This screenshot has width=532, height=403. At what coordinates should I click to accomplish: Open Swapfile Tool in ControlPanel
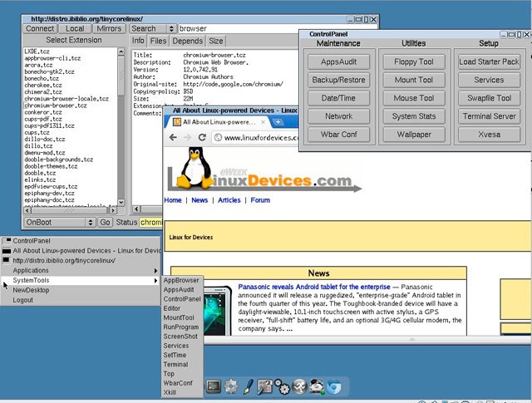coord(489,98)
